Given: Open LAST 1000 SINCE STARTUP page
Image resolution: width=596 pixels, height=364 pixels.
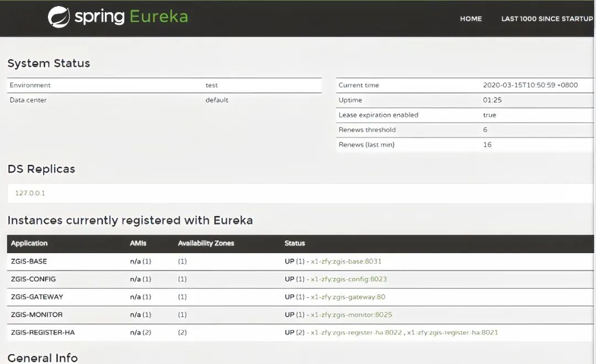Looking at the screenshot, I should pos(546,19).
